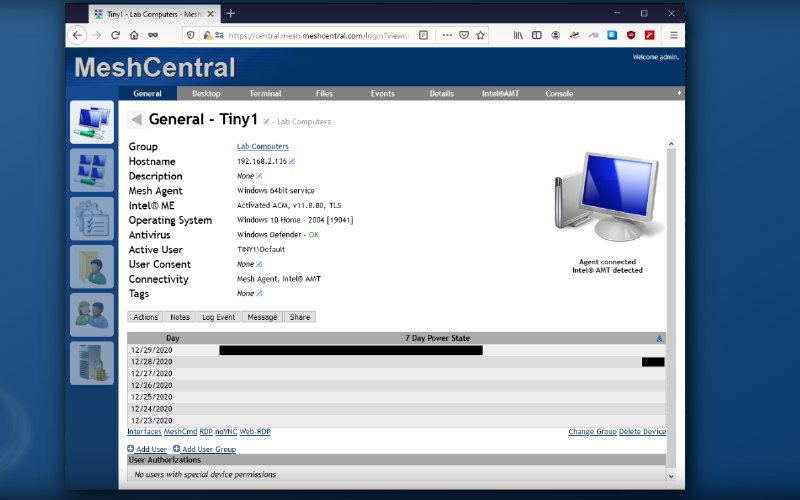This screenshot has height=500, width=800.
Task: Reload the page in browser toolbar
Action: (115, 35)
